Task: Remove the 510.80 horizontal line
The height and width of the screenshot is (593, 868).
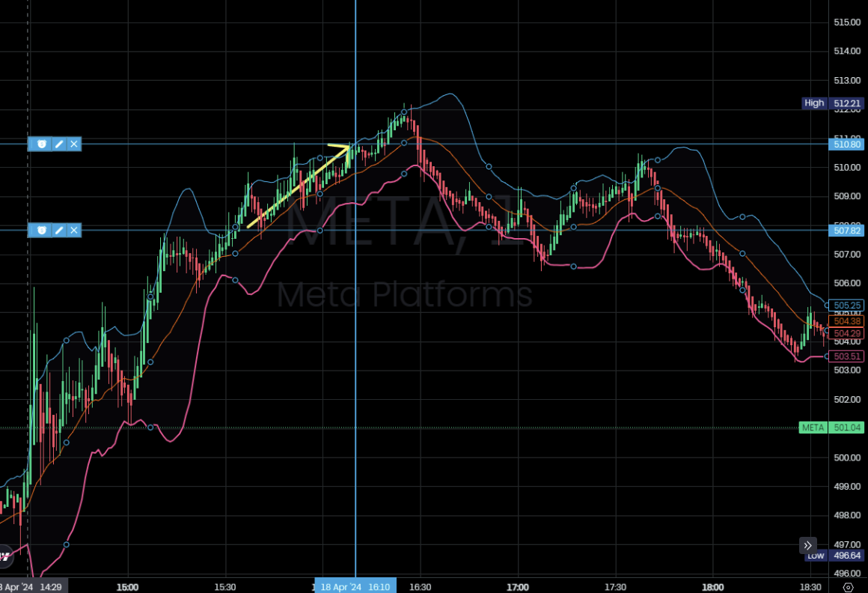Action: [74, 144]
